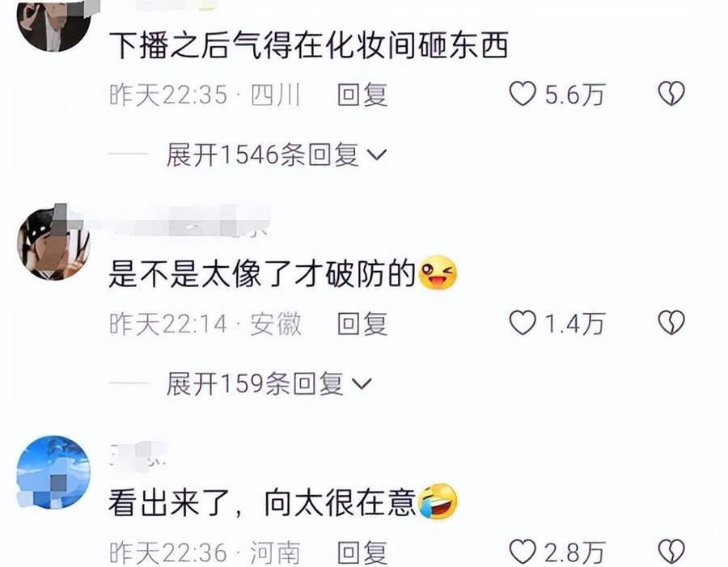Reply to the comment posted from 河南
This screenshot has width=728, height=567.
point(362,552)
